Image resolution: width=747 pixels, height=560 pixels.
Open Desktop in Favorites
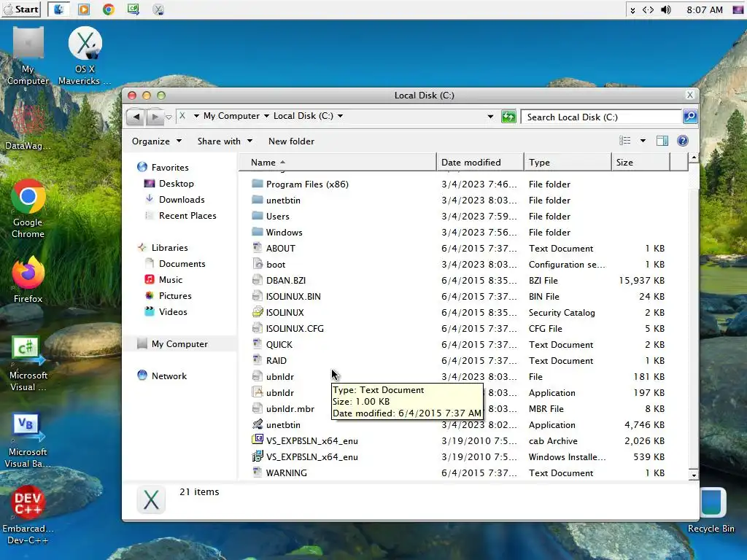tap(177, 184)
